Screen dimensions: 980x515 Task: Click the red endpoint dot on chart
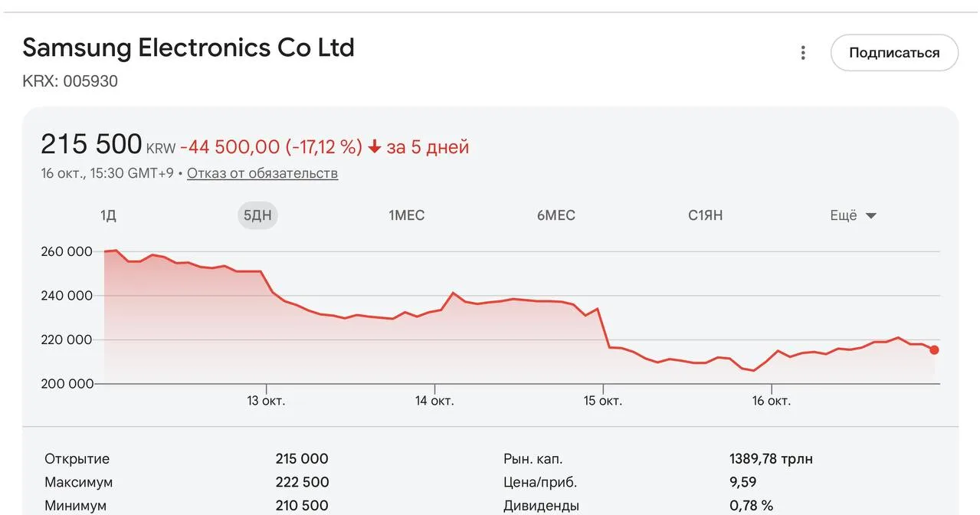[934, 350]
